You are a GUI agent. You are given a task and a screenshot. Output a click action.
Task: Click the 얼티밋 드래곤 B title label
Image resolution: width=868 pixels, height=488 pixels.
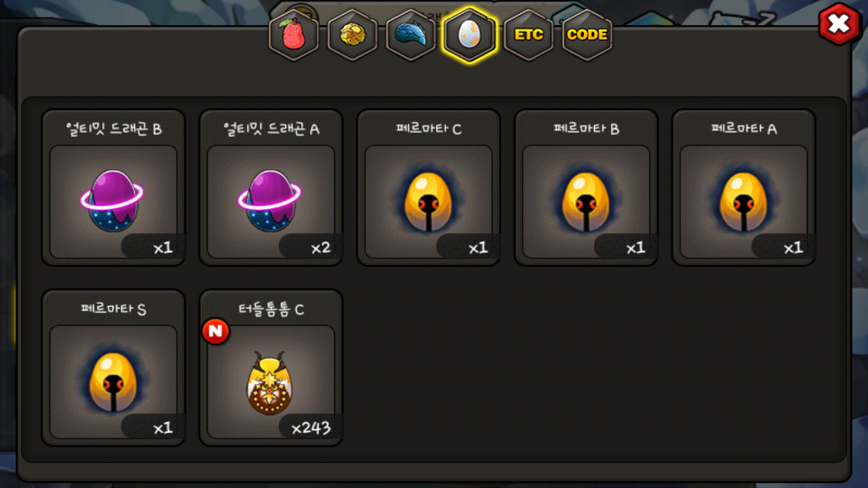113,129
